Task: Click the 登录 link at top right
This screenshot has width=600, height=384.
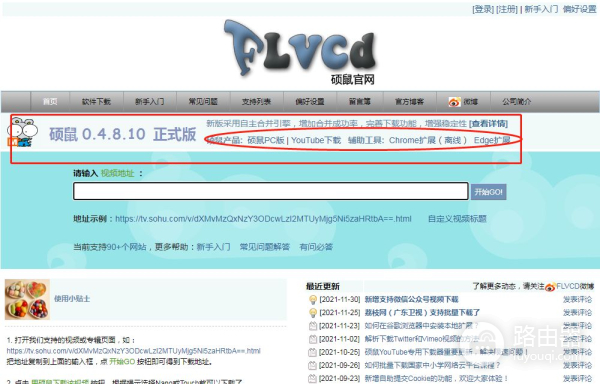Action: [x=483, y=9]
